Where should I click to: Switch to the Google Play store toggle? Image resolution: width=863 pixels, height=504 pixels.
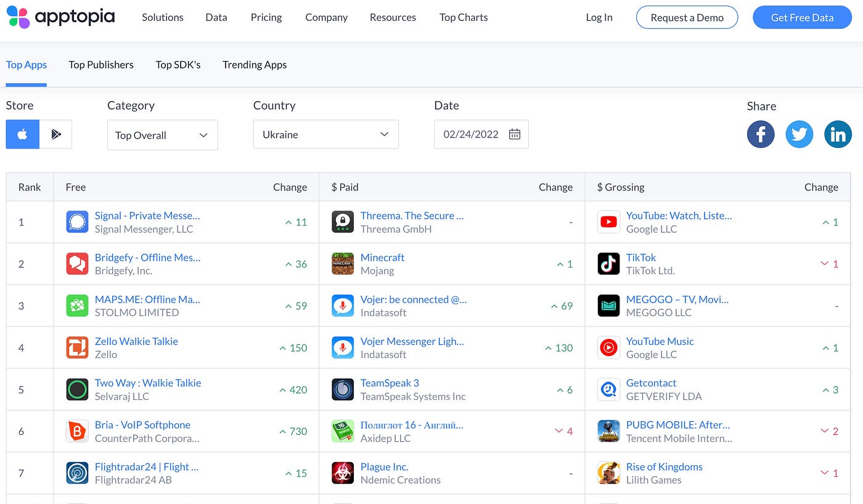tap(56, 134)
